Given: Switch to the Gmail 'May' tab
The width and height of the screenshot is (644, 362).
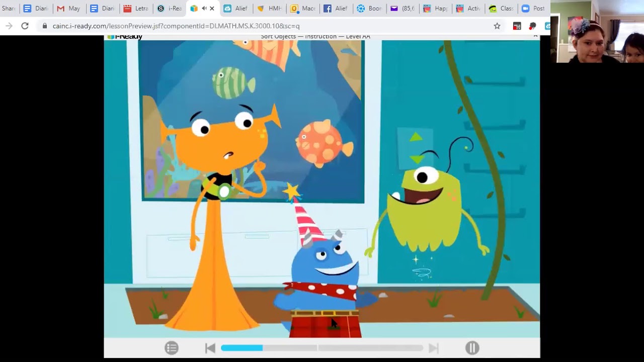Looking at the screenshot, I should (x=69, y=9).
